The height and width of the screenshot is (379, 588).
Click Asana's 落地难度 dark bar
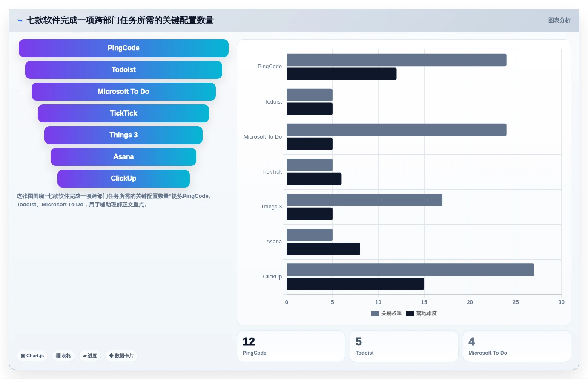pos(323,249)
